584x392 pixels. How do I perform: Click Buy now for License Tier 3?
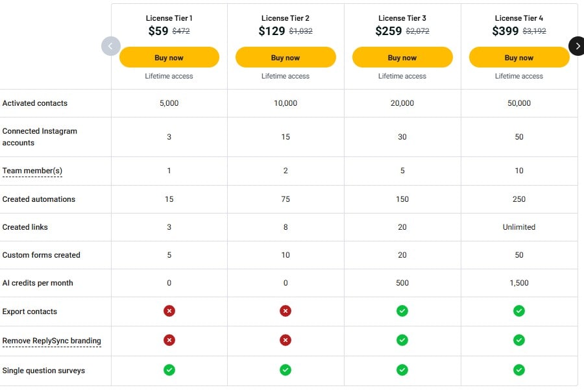coord(402,57)
